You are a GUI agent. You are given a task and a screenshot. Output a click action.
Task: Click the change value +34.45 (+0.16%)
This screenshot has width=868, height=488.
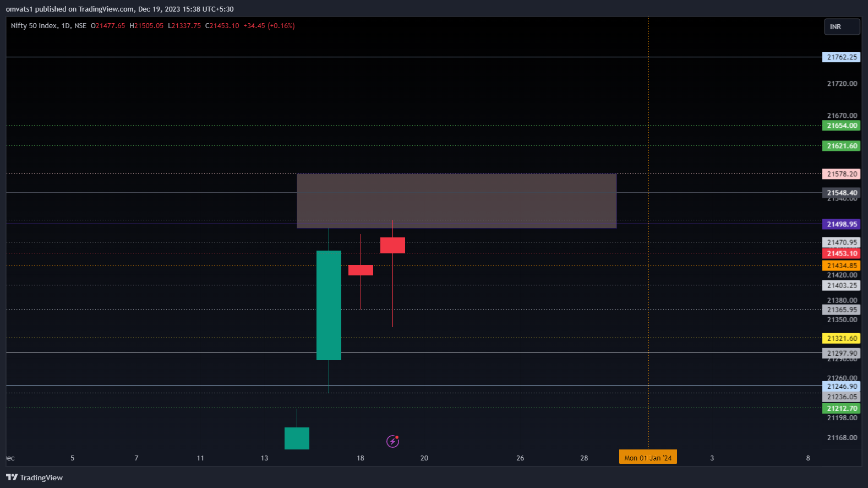269,26
